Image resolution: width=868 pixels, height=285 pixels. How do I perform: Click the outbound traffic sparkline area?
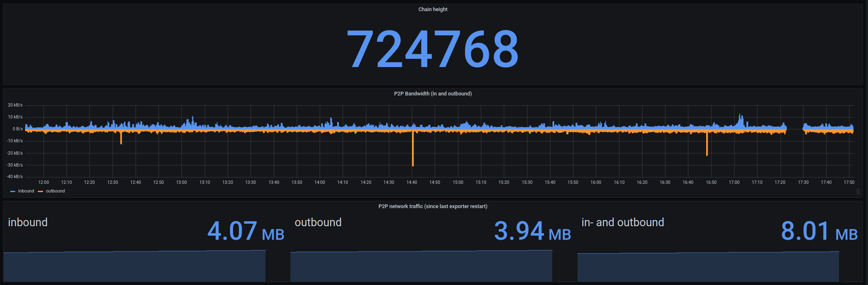tap(421, 266)
